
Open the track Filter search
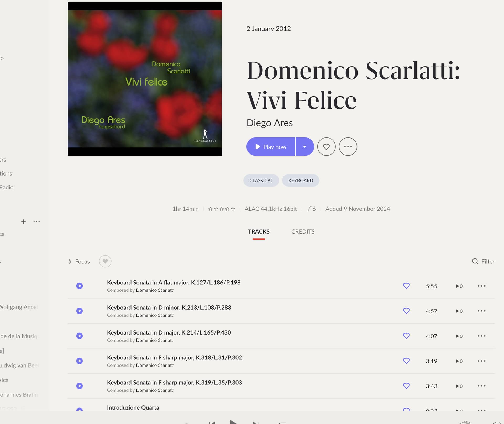483,261
